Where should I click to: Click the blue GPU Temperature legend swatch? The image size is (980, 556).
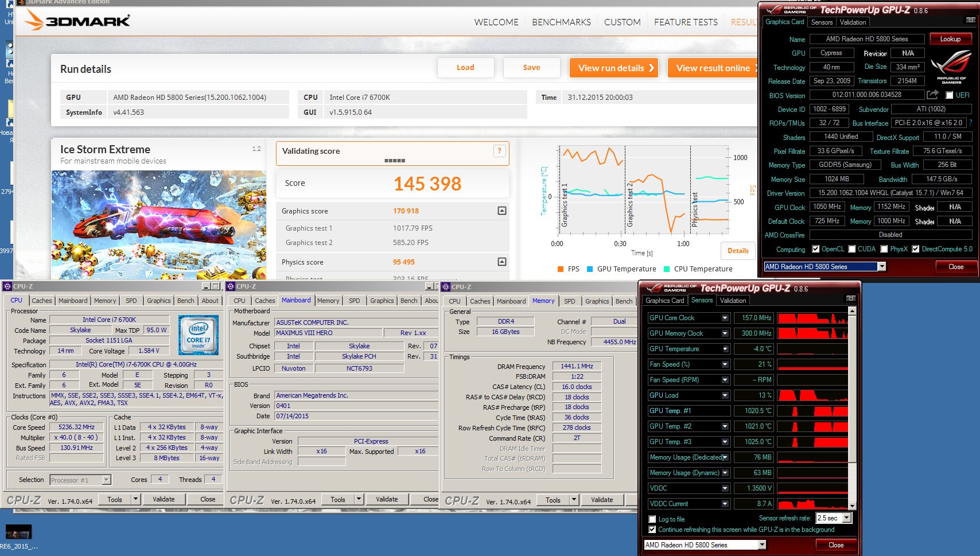pos(589,269)
